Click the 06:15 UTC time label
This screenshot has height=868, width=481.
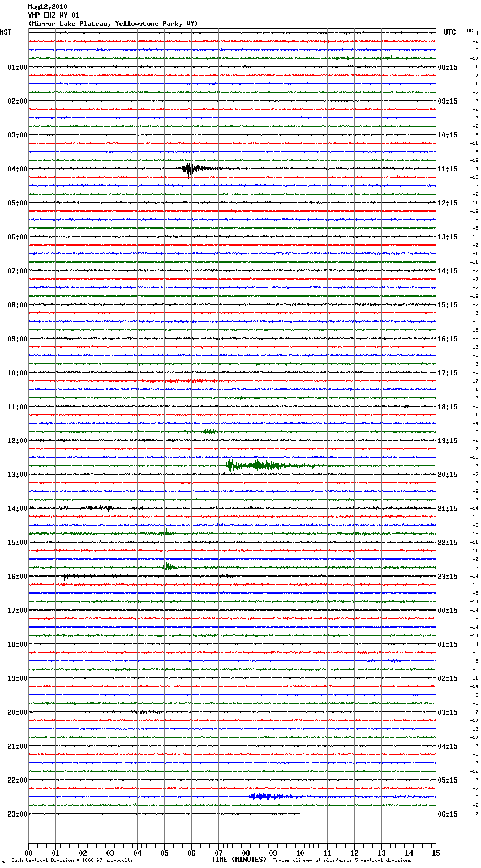(448, 814)
